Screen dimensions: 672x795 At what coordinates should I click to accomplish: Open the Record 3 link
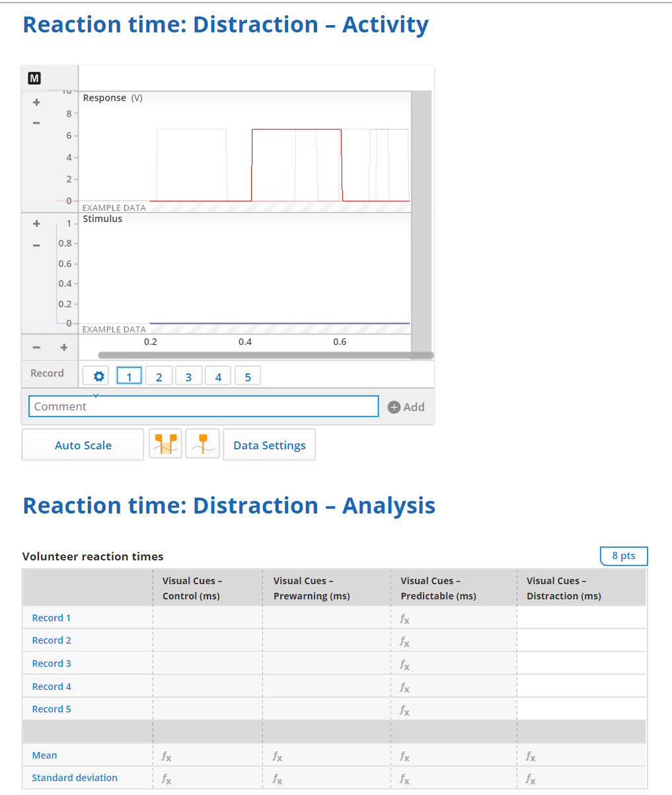pyautogui.click(x=51, y=663)
